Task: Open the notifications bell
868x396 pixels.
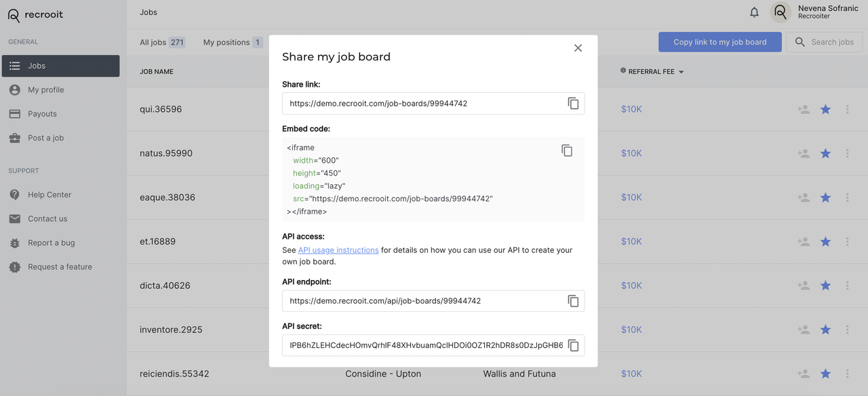Action: coord(754,12)
